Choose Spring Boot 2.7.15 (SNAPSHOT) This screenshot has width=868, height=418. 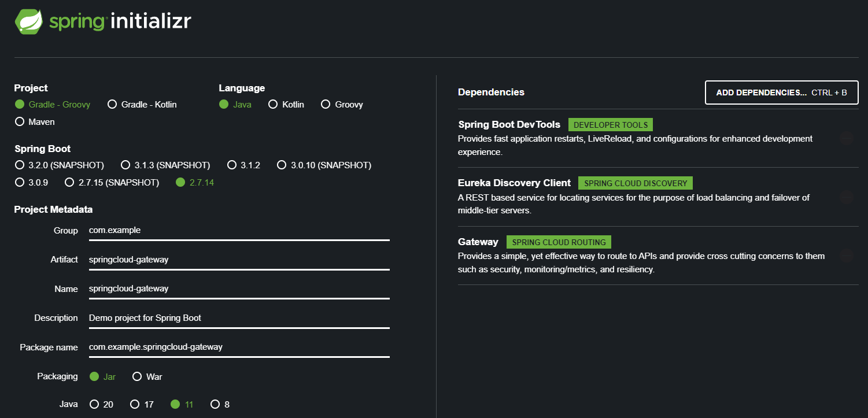pos(112,183)
